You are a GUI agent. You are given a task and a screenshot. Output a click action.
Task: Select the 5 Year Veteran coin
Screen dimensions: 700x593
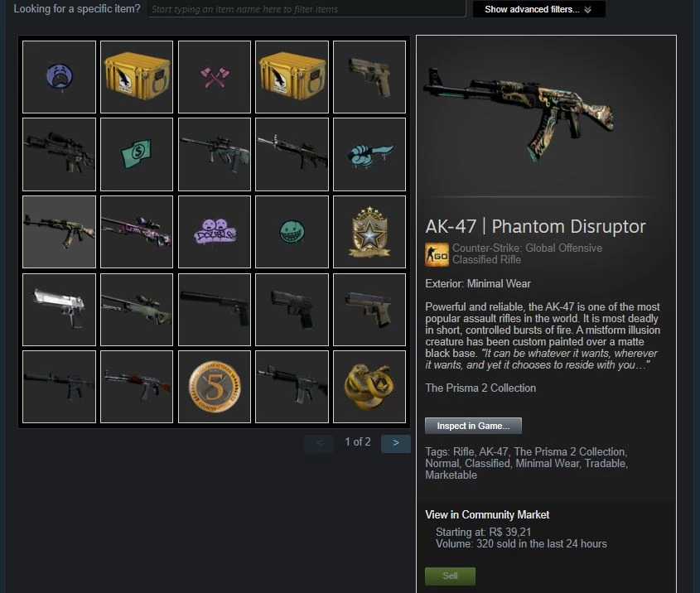(x=215, y=387)
